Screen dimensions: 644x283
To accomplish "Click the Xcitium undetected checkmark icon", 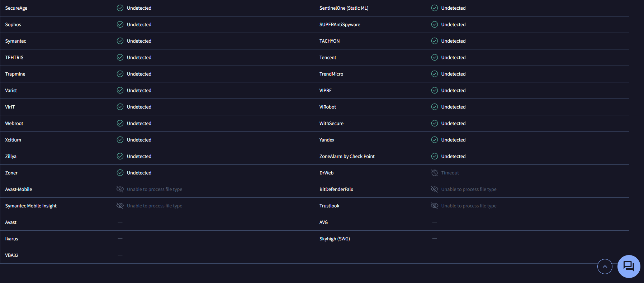I will (120, 140).
